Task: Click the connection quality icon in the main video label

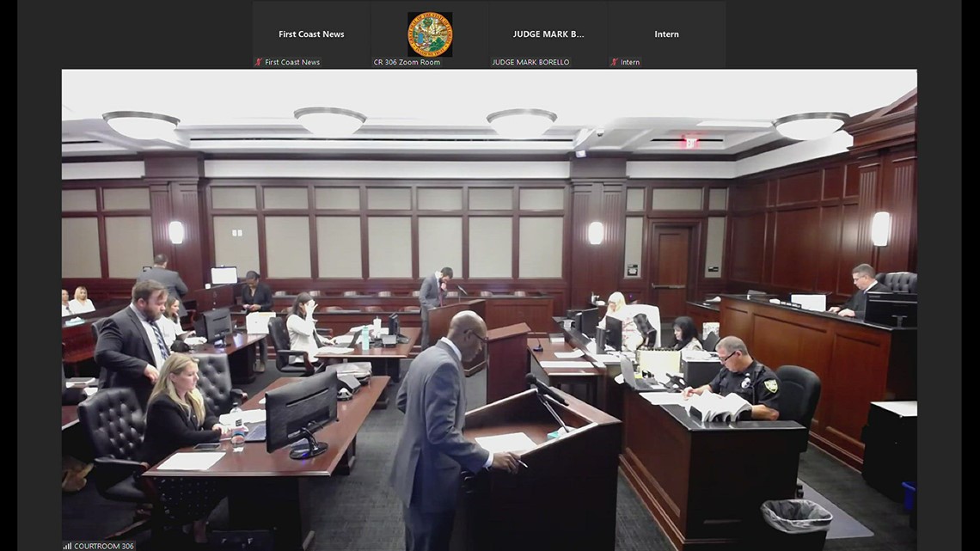Action: point(67,545)
